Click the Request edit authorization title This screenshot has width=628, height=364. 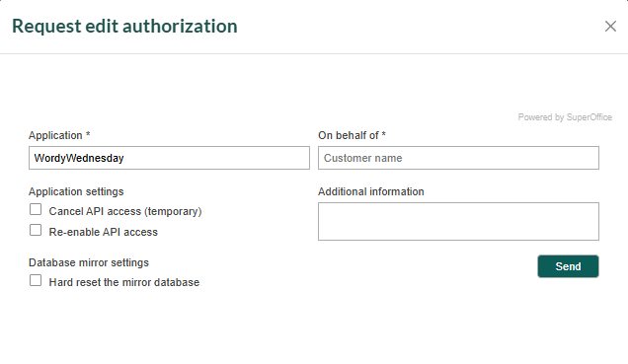pos(124,27)
